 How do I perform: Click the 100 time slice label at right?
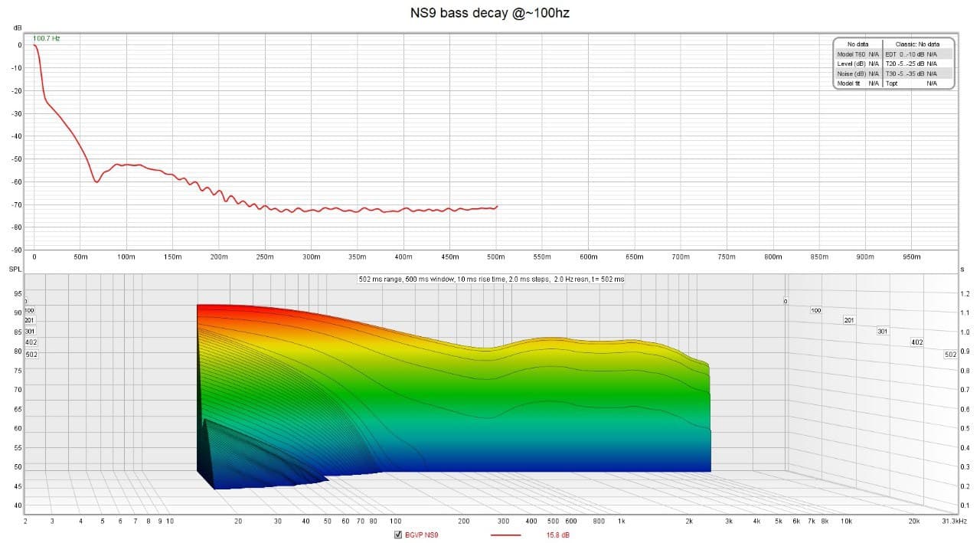815,310
